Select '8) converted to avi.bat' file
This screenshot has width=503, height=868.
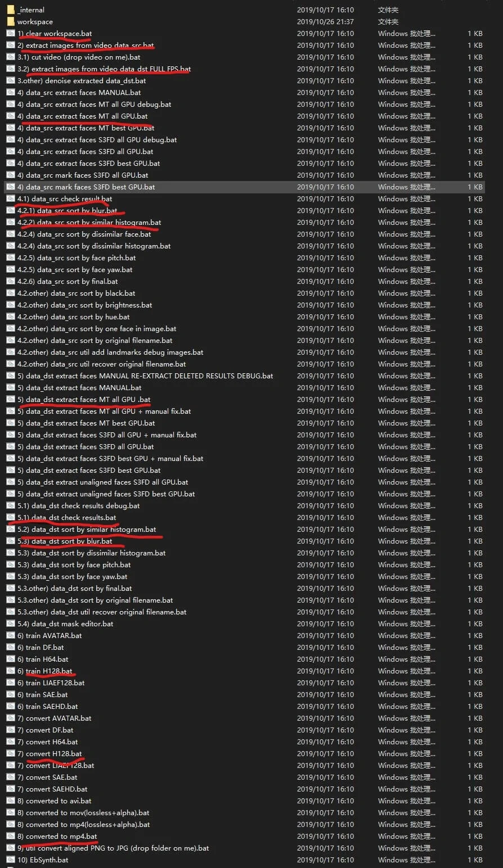[x=54, y=801]
